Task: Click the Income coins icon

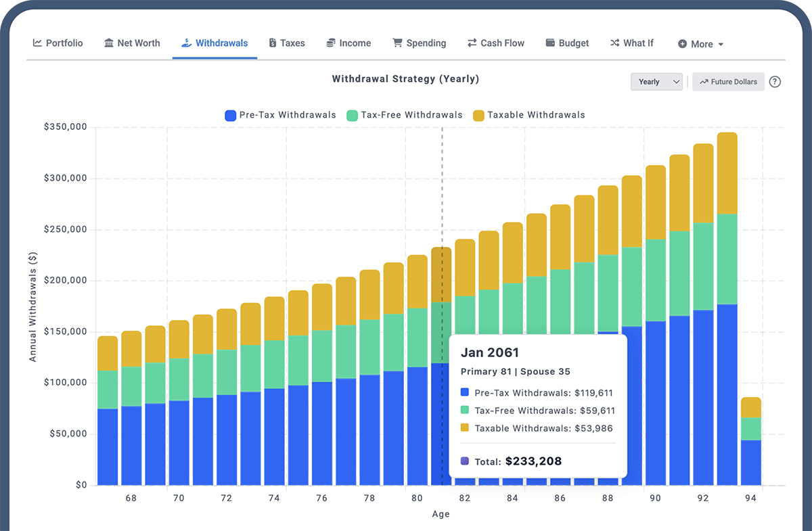Action: [330, 43]
